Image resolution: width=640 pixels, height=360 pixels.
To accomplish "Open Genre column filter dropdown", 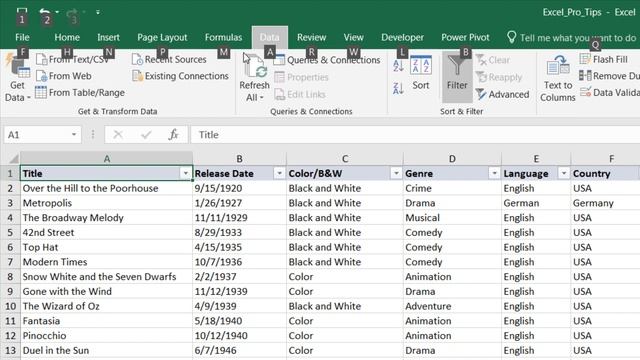I will 494,173.
